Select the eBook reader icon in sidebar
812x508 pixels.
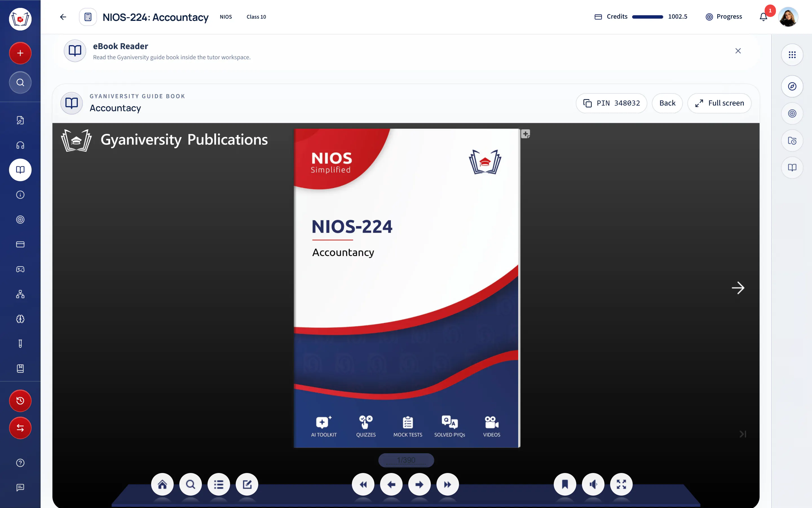pyautogui.click(x=20, y=170)
